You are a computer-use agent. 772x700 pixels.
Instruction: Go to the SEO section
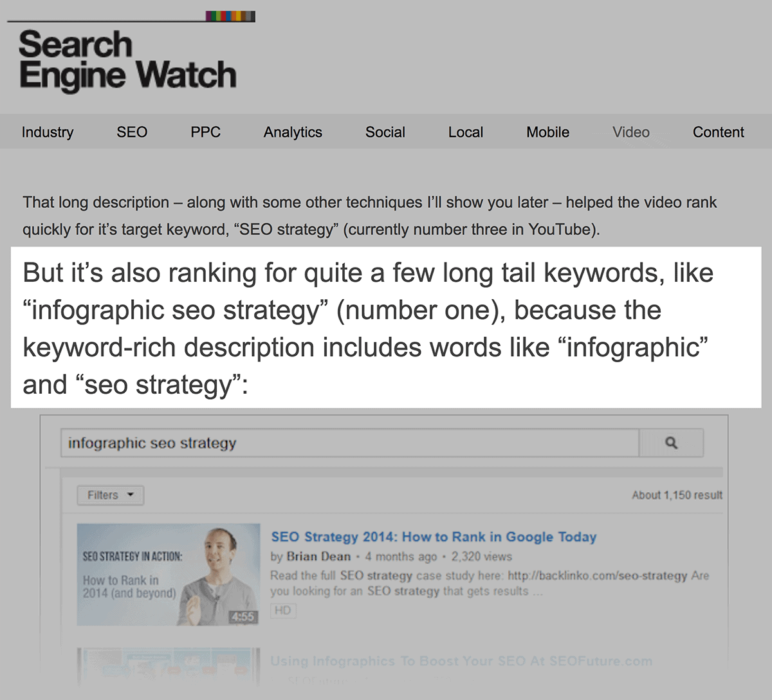pyautogui.click(x=132, y=132)
